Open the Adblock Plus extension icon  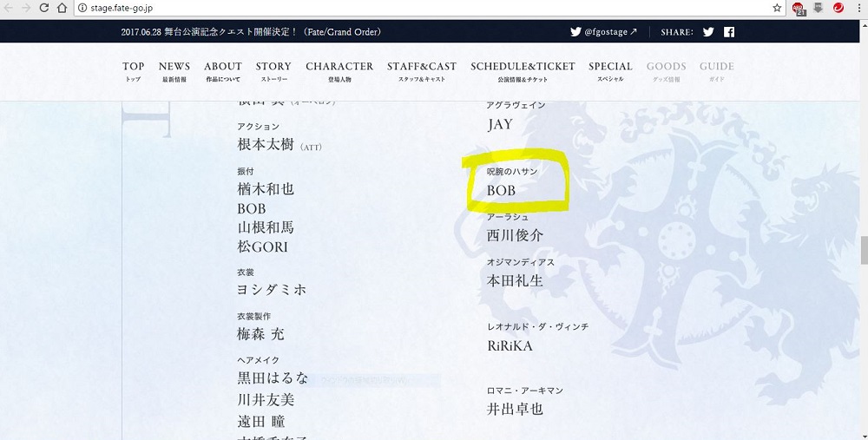point(799,9)
